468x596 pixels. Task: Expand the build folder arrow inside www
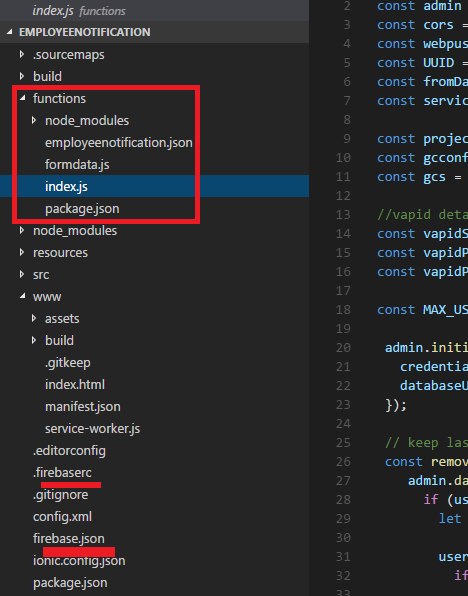coord(34,340)
